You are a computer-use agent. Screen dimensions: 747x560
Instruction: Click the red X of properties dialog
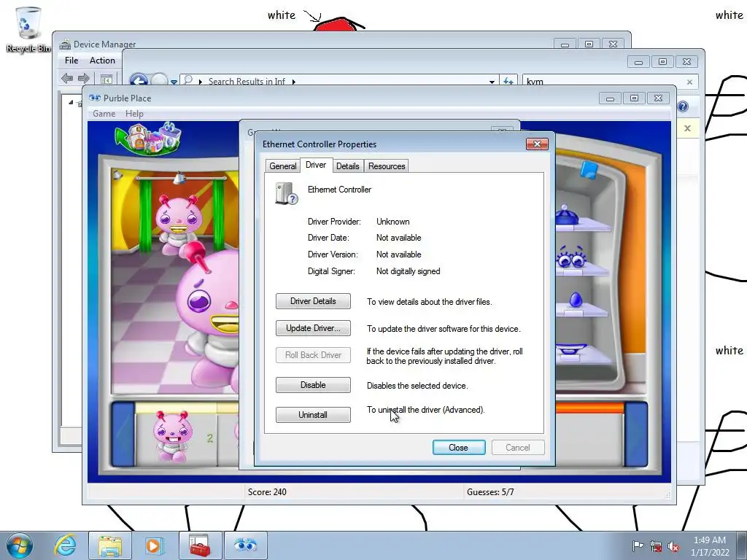537,144
